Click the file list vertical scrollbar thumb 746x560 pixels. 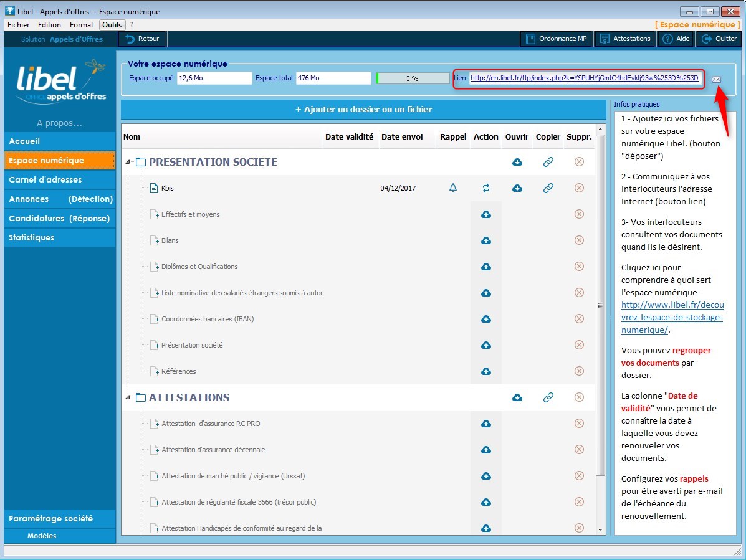click(600, 305)
